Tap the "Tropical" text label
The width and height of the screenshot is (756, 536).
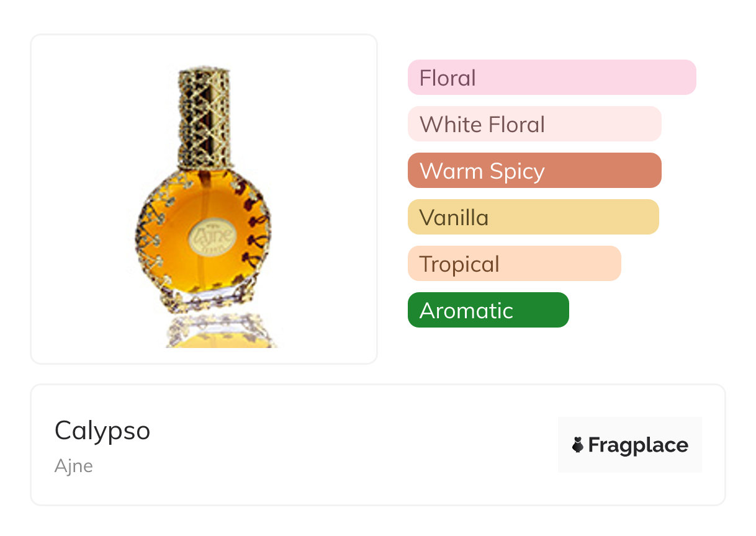[459, 264]
